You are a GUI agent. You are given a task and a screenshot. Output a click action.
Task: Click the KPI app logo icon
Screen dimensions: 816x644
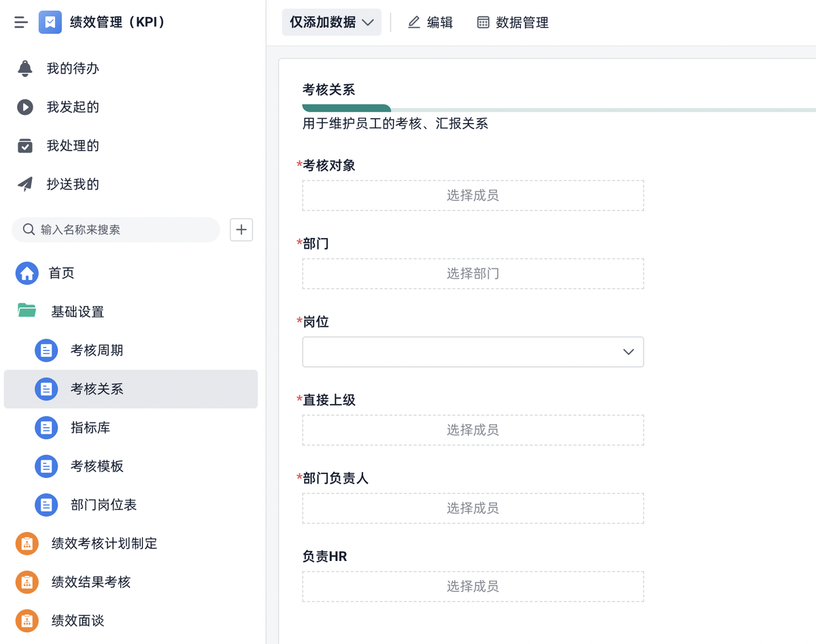pyautogui.click(x=50, y=22)
